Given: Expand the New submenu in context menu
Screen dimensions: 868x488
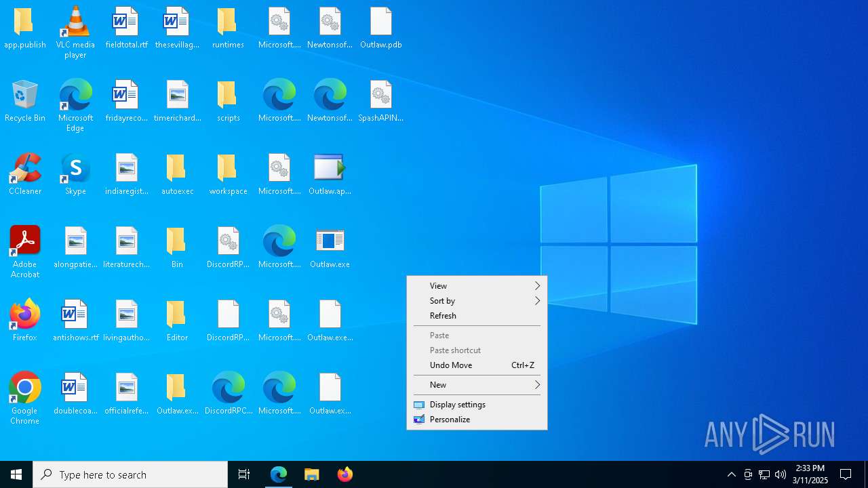Looking at the screenshot, I should pos(477,385).
